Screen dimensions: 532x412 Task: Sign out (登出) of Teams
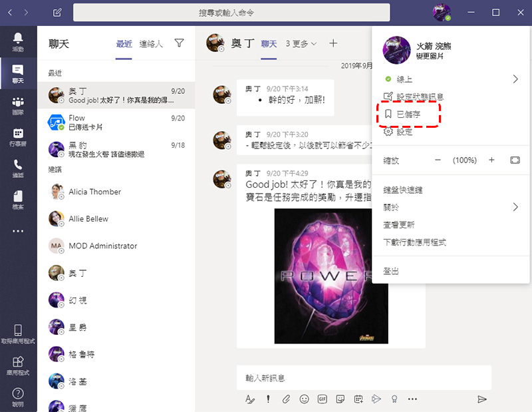click(x=391, y=271)
